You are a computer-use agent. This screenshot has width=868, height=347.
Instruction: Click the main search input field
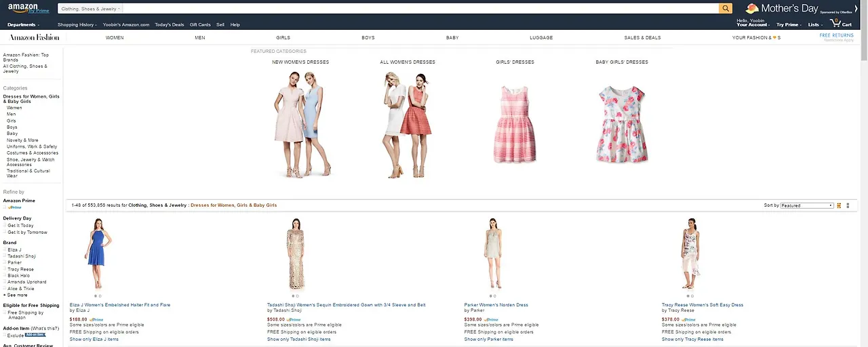[420, 9]
